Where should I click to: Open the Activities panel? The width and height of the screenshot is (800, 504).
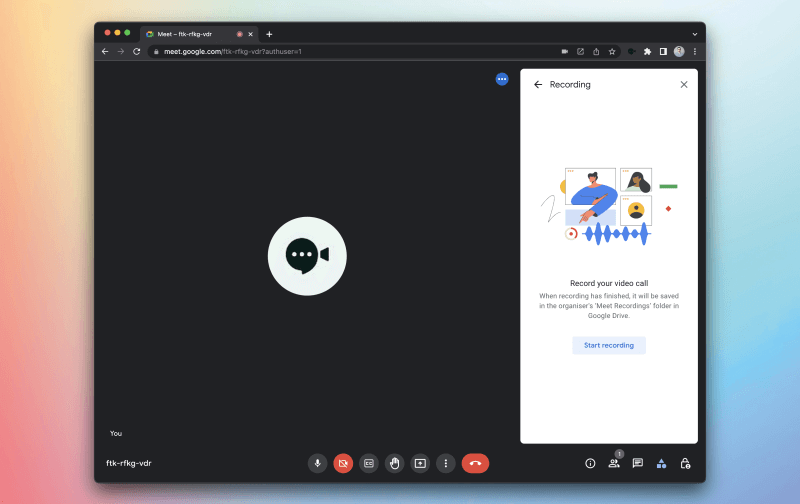[661, 463]
